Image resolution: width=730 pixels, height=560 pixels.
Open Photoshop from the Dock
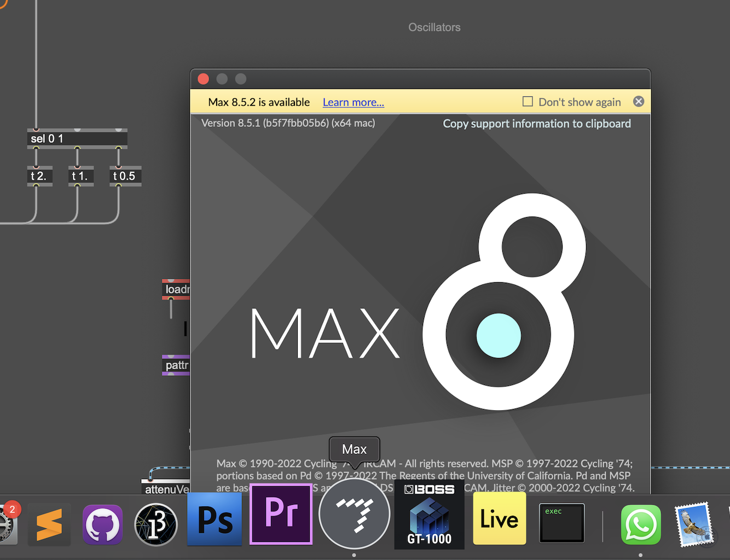(x=215, y=519)
